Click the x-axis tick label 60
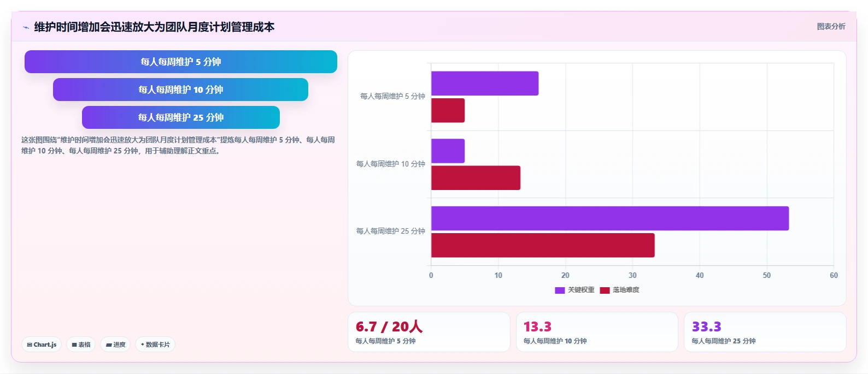Viewport: 868px width, 374px height. pyautogui.click(x=834, y=275)
